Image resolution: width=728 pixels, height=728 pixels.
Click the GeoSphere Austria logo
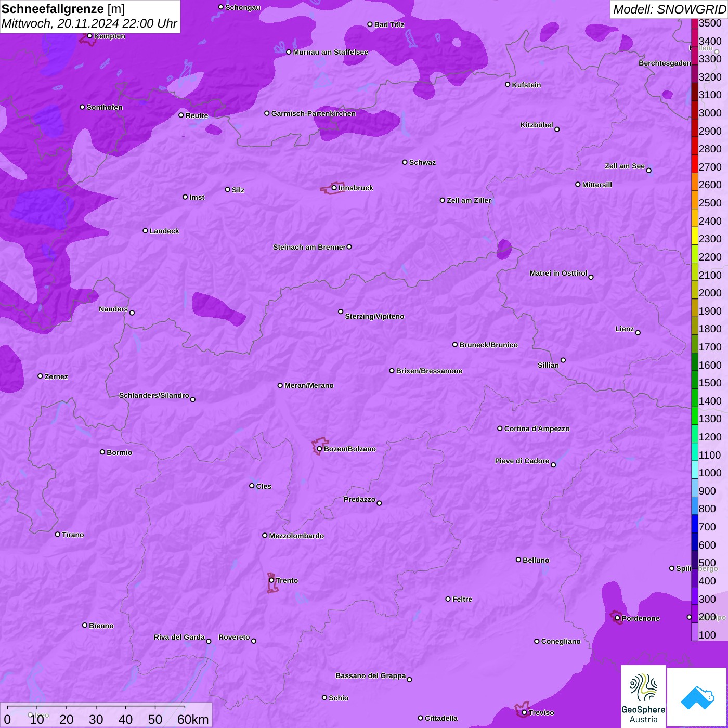(x=643, y=696)
